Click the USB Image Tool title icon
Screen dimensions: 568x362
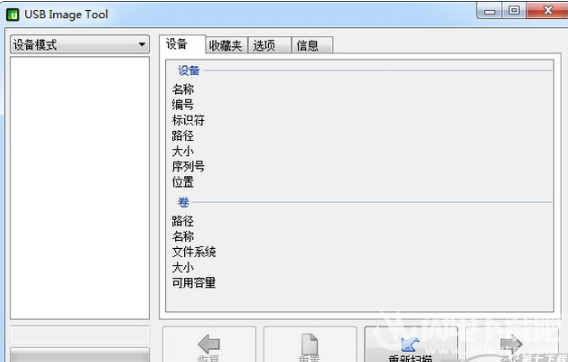pyautogui.click(x=13, y=15)
